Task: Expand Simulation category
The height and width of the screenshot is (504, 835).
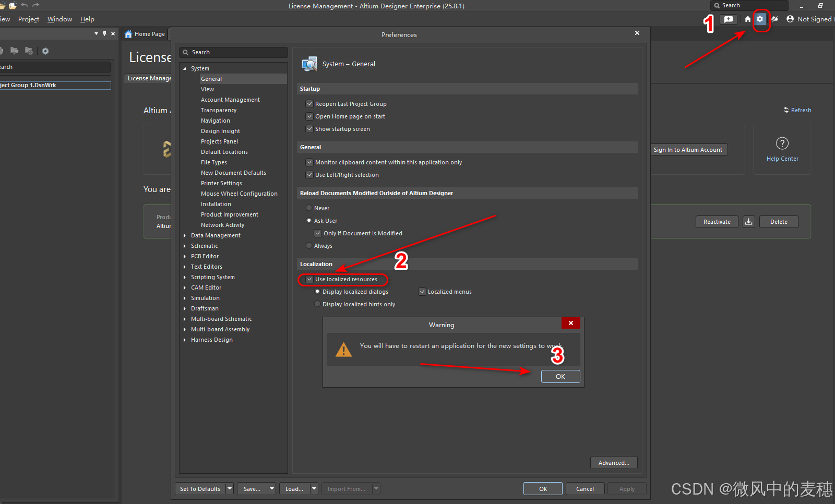Action: tap(184, 298)
